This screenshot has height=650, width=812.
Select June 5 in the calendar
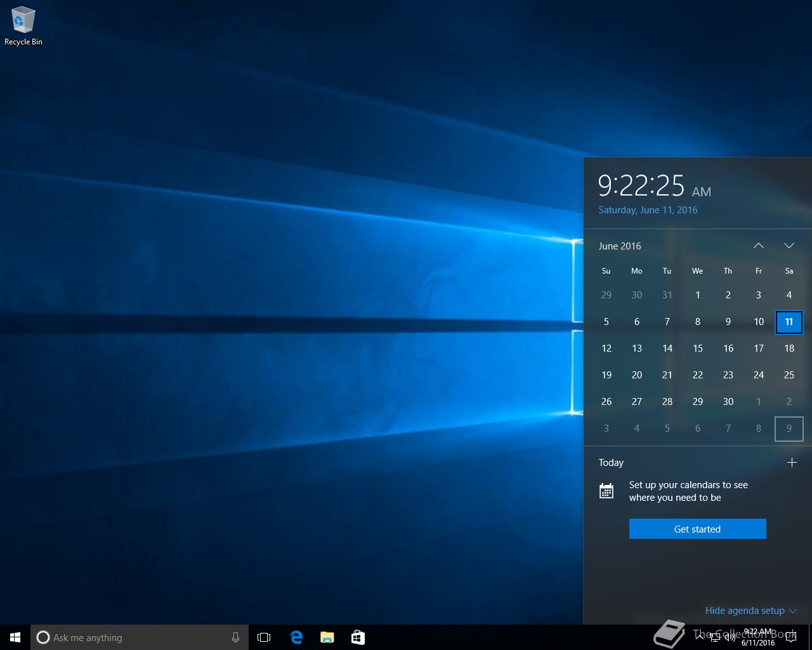click(606, 322)
